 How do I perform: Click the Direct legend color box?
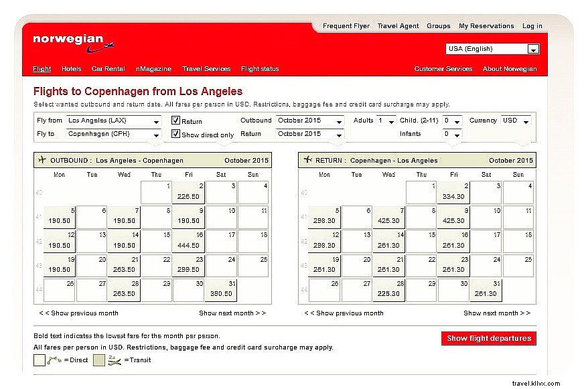coord(40,360)
